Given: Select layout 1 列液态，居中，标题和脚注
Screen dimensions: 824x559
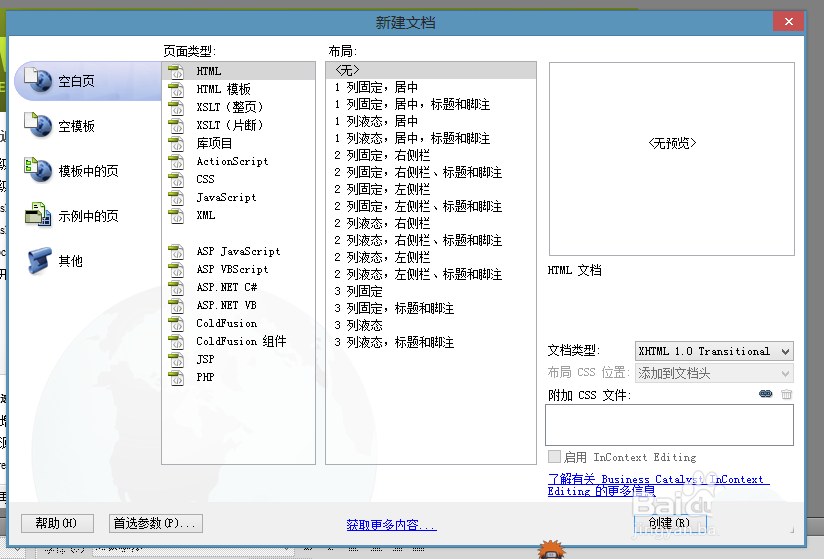Looking at the screenshot, I should pos(431,138).
